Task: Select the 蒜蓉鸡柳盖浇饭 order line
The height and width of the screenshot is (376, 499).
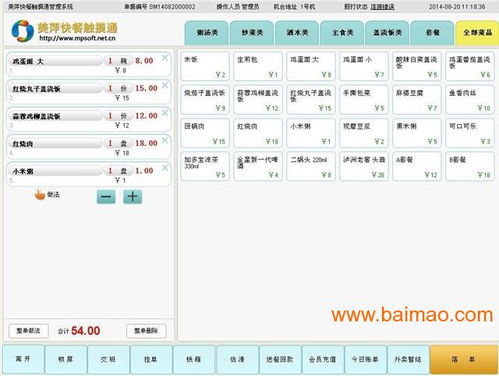Action: click(89, 119)
